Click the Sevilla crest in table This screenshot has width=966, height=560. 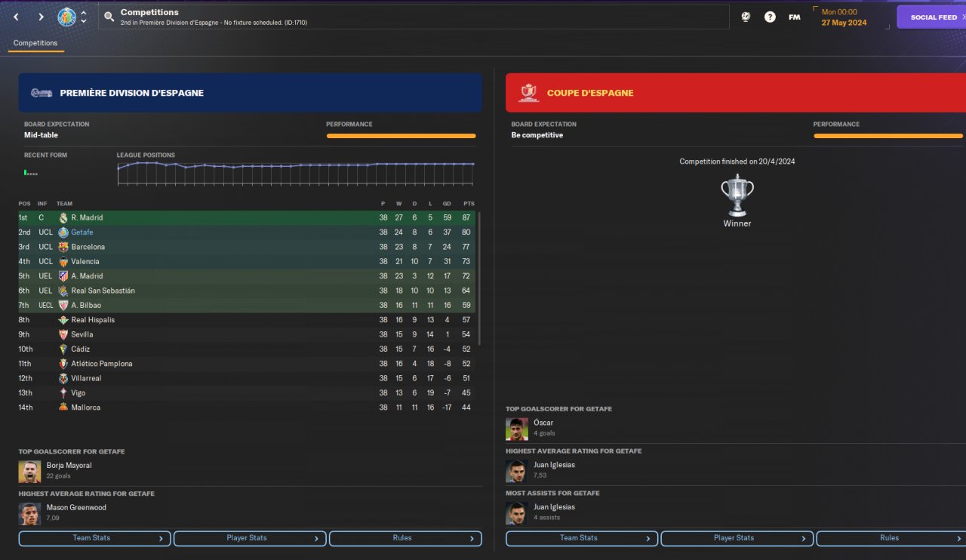(x=63, y=334)
